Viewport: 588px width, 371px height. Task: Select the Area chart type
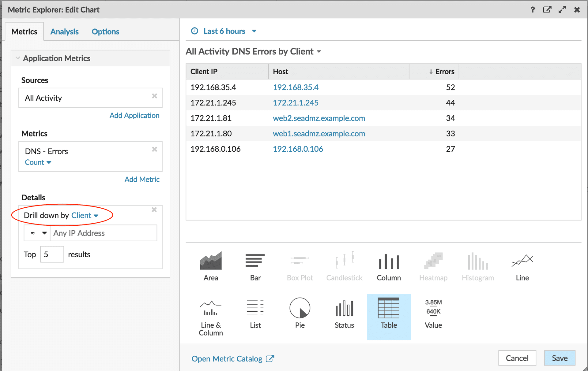click(211, 266)
